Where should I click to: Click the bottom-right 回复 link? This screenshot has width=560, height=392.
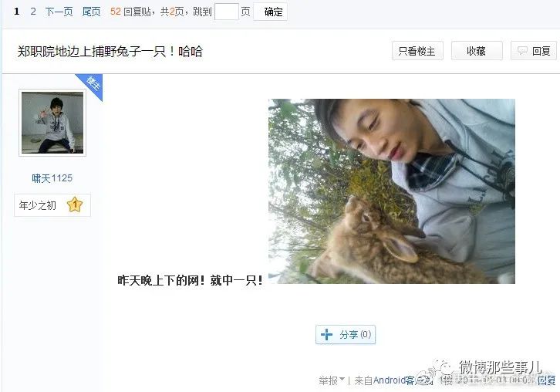547,380
